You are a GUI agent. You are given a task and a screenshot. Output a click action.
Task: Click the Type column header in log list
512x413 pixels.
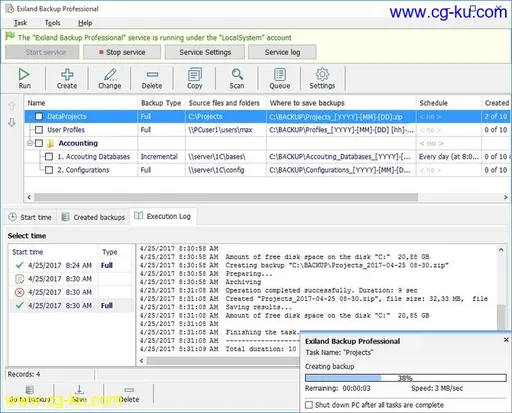tap(116, 252)
